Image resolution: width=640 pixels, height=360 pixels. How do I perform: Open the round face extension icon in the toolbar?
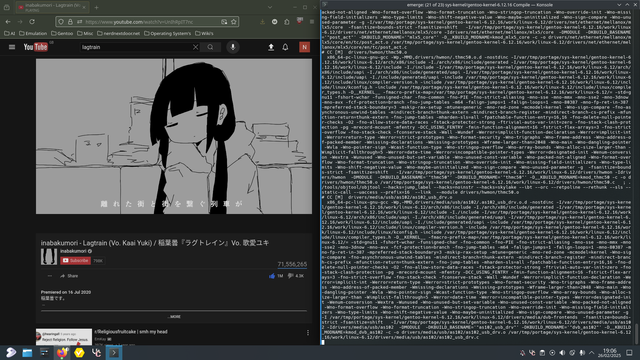pyautogui.click(x=275, y=22)
